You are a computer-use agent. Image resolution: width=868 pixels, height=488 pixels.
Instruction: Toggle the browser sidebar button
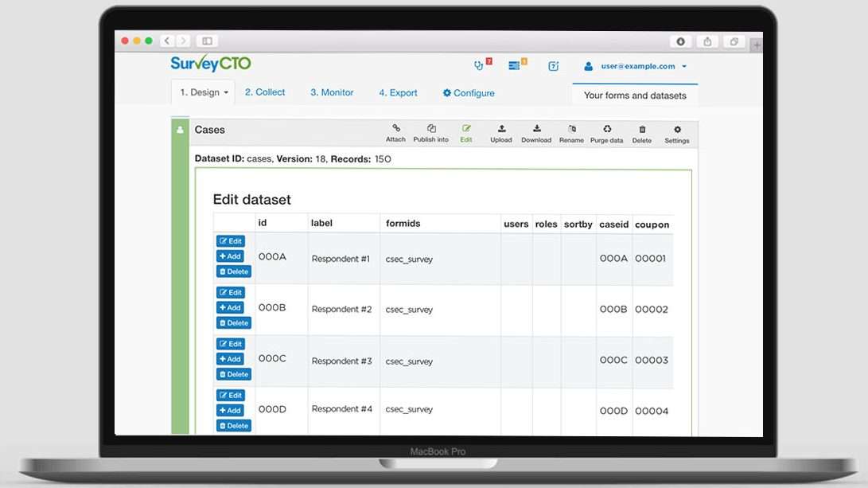point(207,41)
